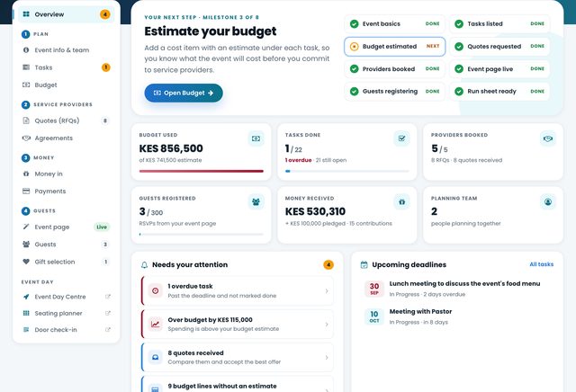This screenshot has height=392, width=576.
Task: Click the Tasks done checkbox icon
Action: point(402,138)
